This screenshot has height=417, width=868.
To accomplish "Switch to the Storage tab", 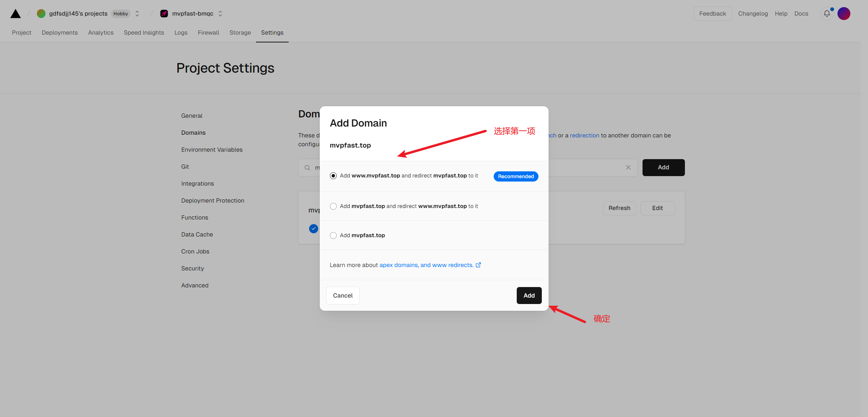I will (240, 33).
